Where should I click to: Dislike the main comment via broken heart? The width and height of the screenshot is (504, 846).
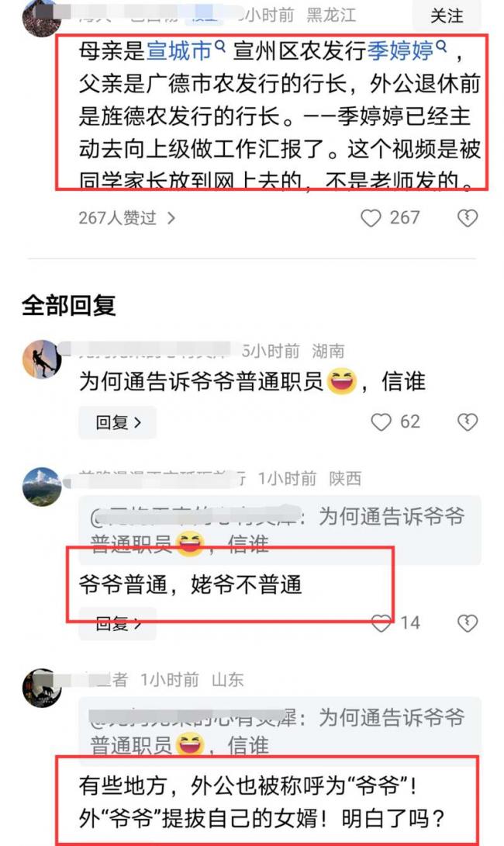click(x=467, y=218)
